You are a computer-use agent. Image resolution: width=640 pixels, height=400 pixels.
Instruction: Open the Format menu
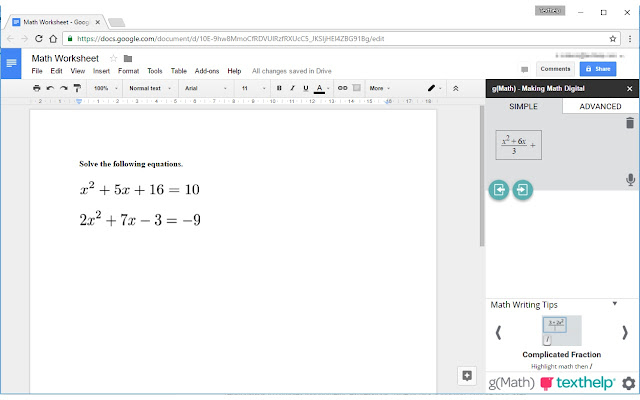[x=129, y=71]
